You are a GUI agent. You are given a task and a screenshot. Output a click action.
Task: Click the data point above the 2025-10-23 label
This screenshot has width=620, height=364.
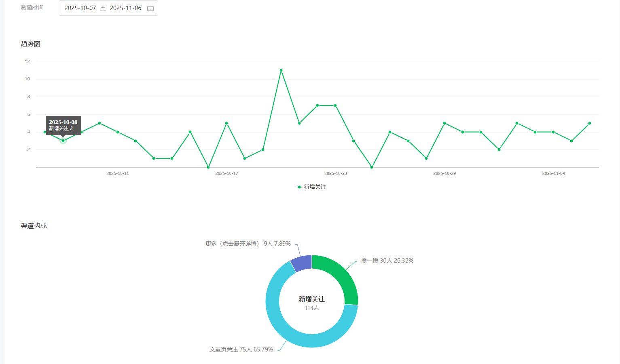pos(335,105)
